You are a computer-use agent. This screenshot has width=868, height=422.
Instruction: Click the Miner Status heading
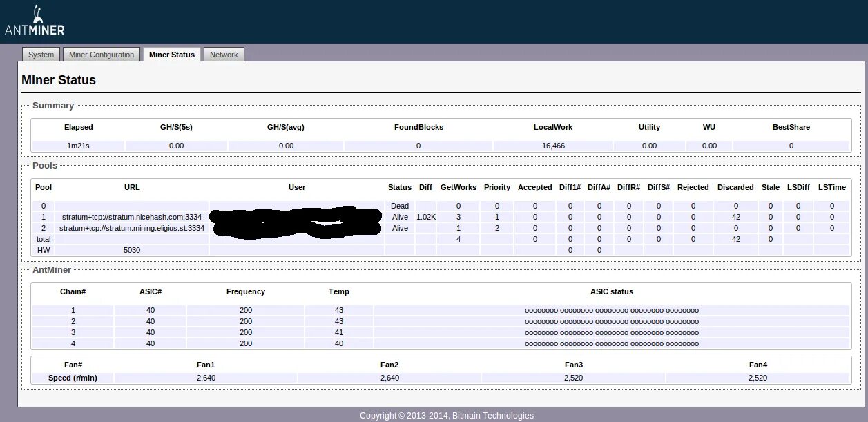tap(59, 80)
